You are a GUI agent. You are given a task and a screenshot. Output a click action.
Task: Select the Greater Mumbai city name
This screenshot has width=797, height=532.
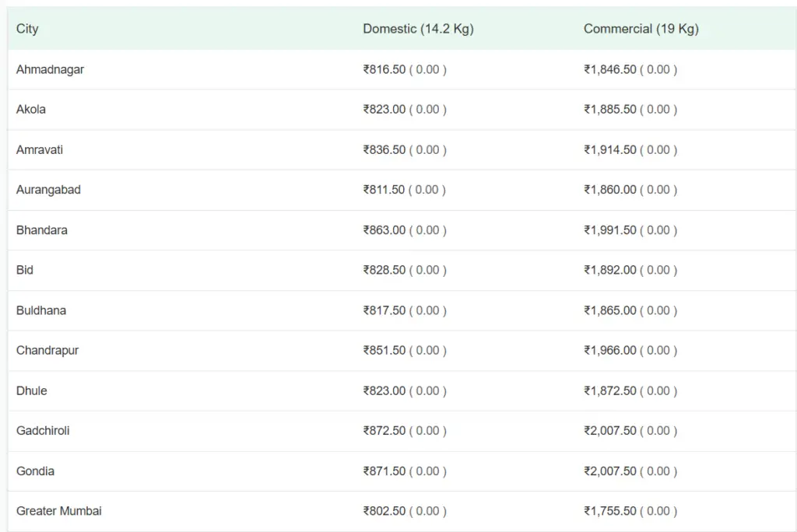59,511
